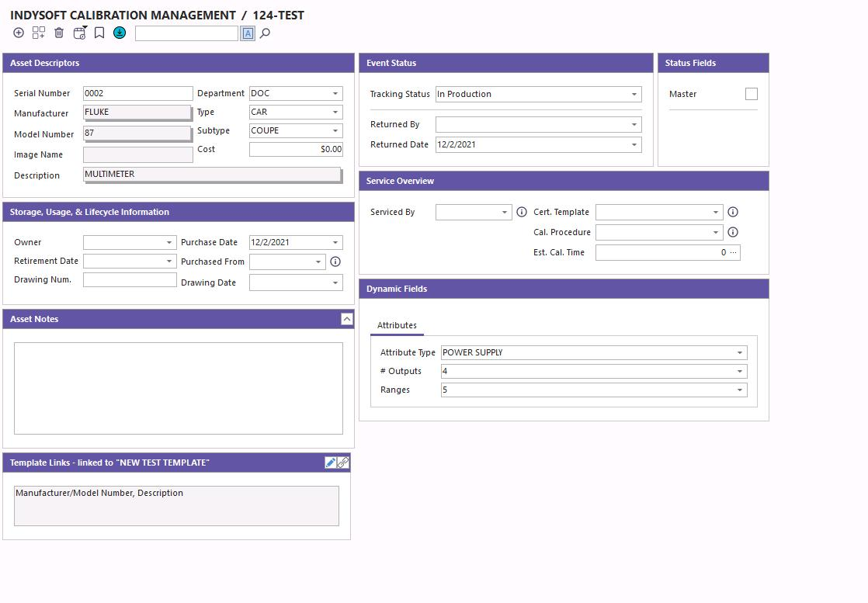Click the duplicate record grid-plus icon
Image resolution: width=868 pixels, height=603 pixels.
pos(38,33)
